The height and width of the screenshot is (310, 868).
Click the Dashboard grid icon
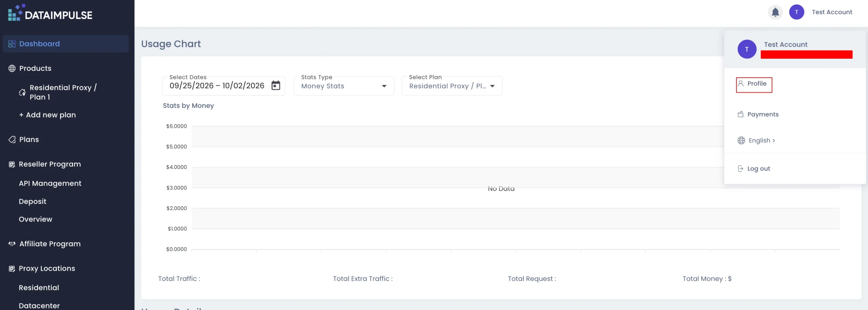click(12, 44)
